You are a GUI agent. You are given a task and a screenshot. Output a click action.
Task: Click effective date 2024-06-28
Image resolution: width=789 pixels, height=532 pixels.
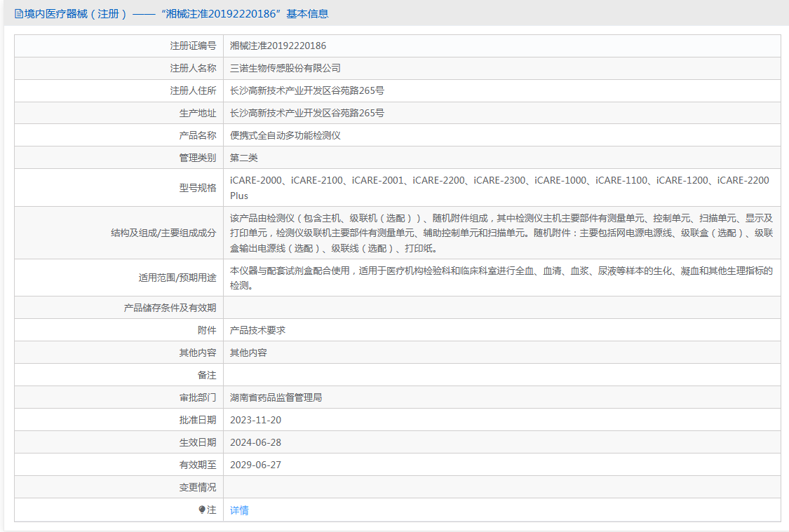point(255,443)
